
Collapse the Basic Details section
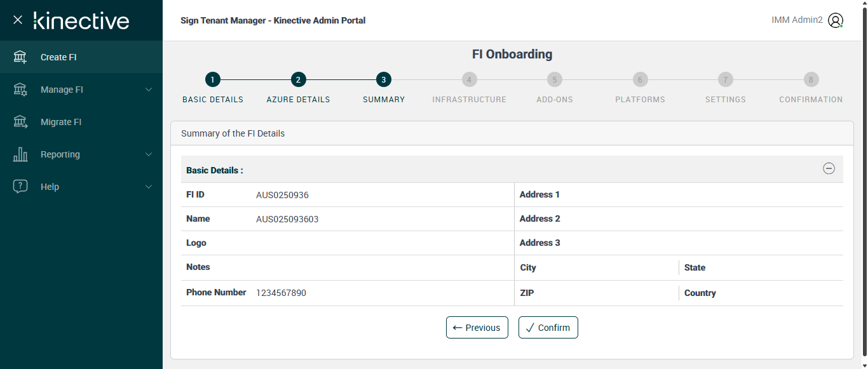click(x=829, y=169)
